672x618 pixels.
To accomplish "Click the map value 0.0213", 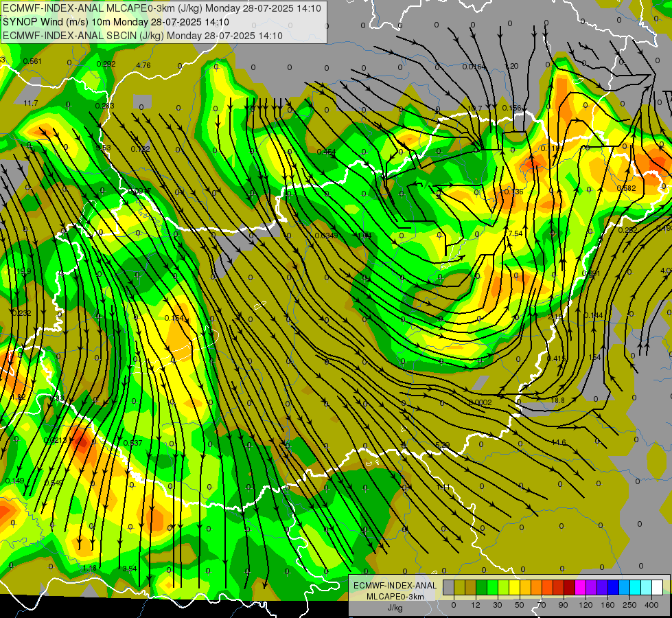I will click(x=55, y=440).
